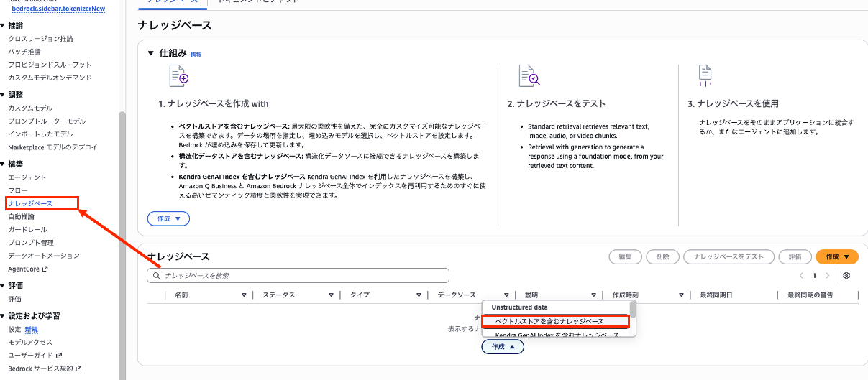The width and height of the screenshot is (868, 380).
Task: Sort by 説明 column arrow
Action: pos(594,295)
